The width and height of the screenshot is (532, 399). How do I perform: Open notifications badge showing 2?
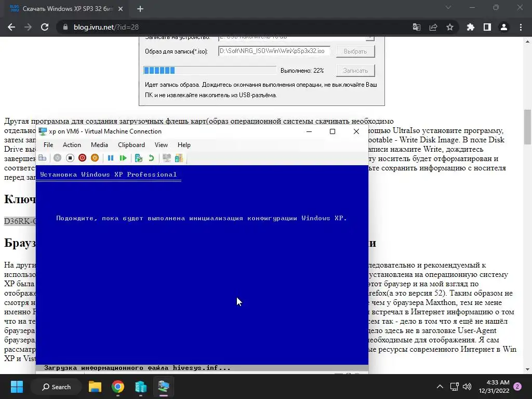click(x=518, y=387)
